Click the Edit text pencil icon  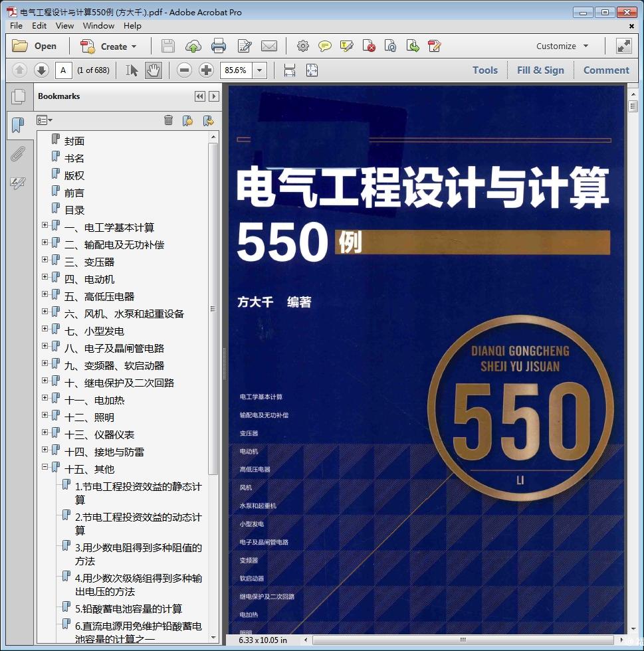245,46
